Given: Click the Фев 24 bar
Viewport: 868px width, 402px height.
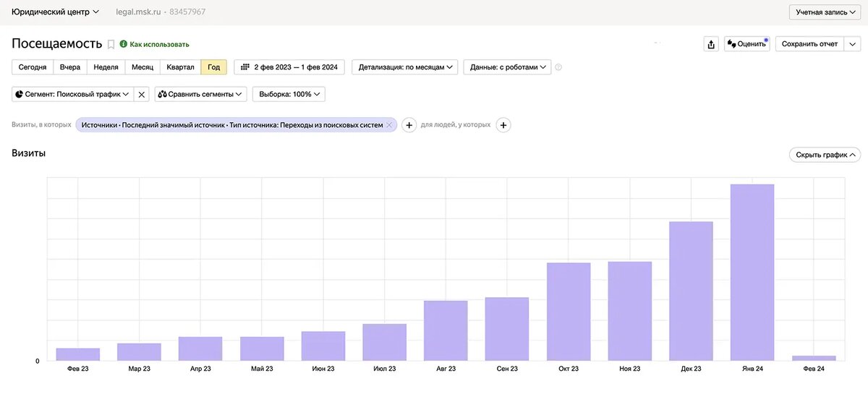Looking at the screenshot, I should pyautogui.click(x=814, y=358).
